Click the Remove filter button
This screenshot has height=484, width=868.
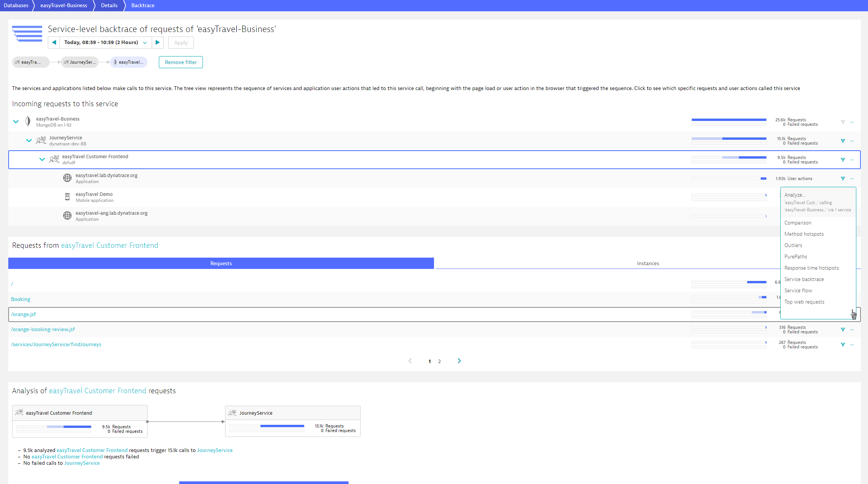tap(181, 62)
